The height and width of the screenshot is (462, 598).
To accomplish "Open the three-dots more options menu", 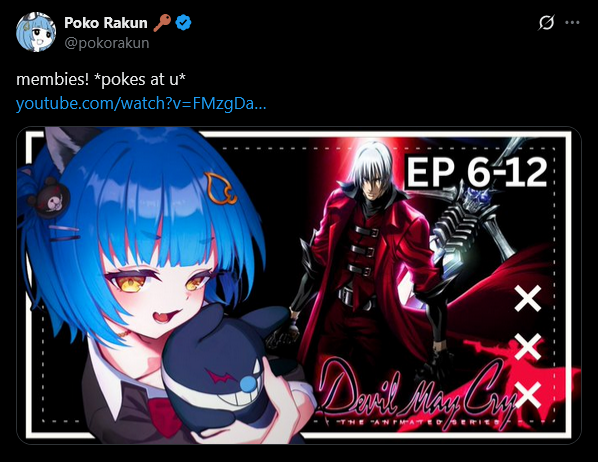I will [572, 23].
